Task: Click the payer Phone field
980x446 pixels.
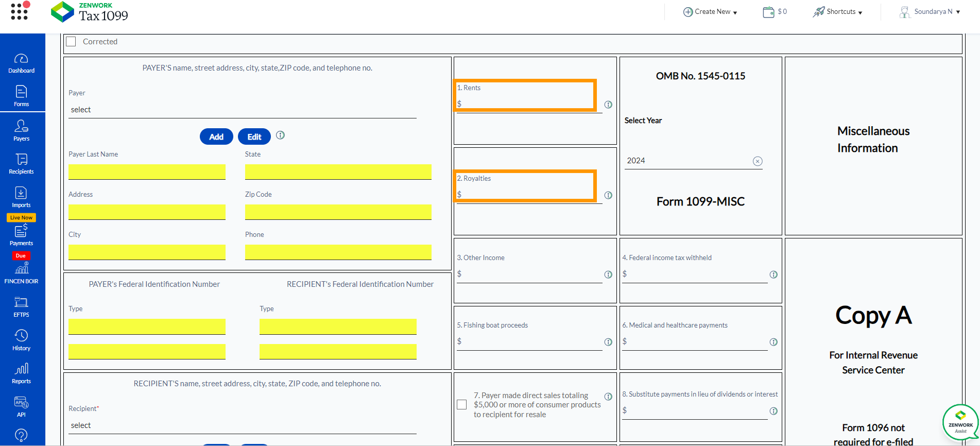Action: click(x=338, y=252)
